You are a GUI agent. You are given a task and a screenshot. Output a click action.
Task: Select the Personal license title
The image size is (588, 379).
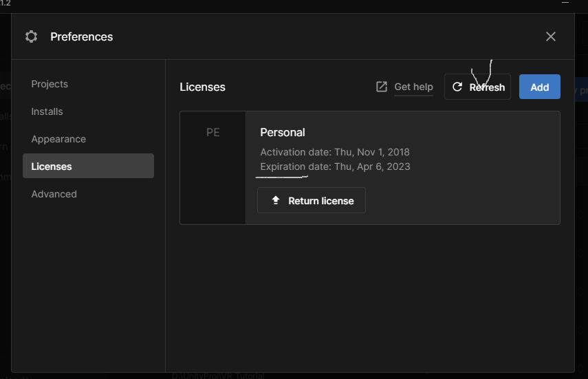coord(283,133)
